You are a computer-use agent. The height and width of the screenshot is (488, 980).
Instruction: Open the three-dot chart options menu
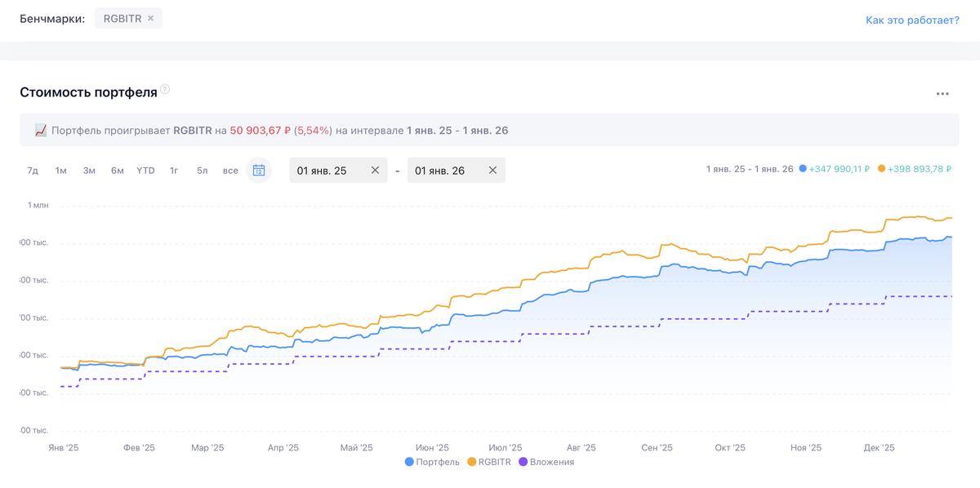click(x=942, y=94)
